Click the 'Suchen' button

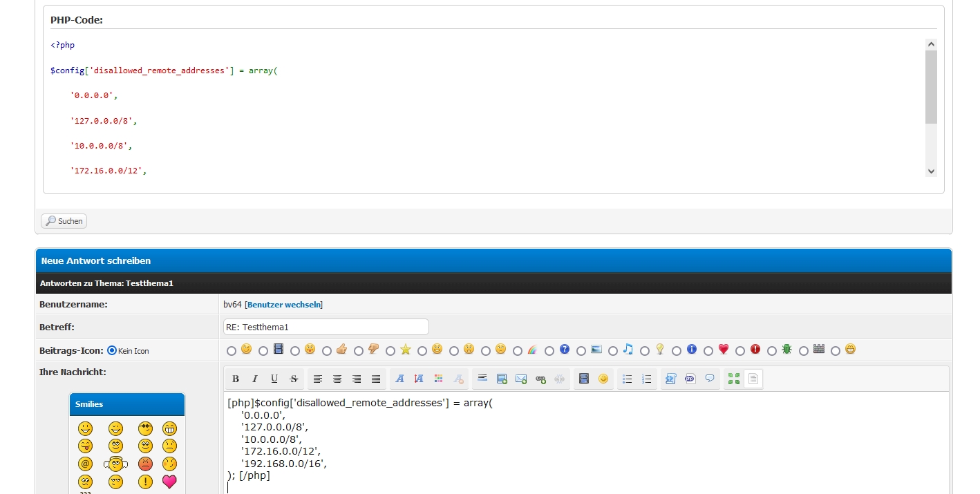[64, 221]
